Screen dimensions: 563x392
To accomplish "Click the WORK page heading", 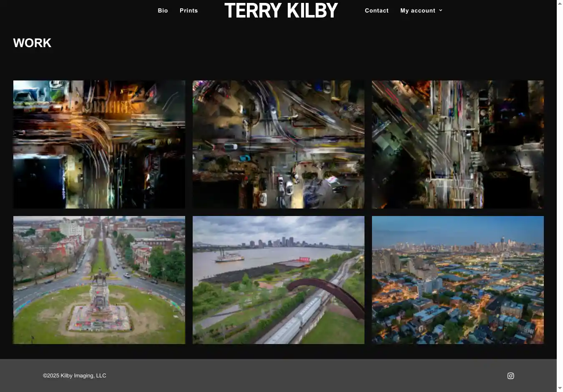I will [x=32, y=43].
